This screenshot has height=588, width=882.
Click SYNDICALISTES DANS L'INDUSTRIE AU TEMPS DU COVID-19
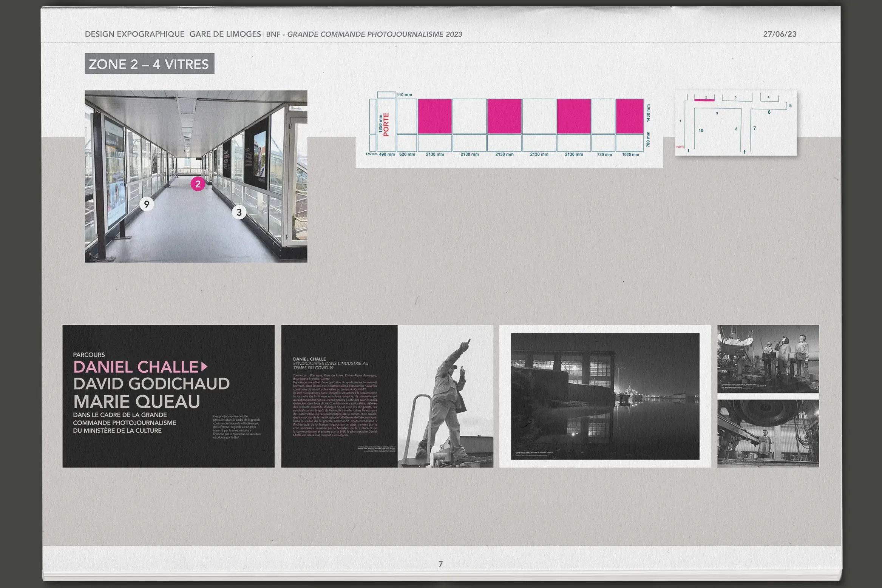[331, 366]
